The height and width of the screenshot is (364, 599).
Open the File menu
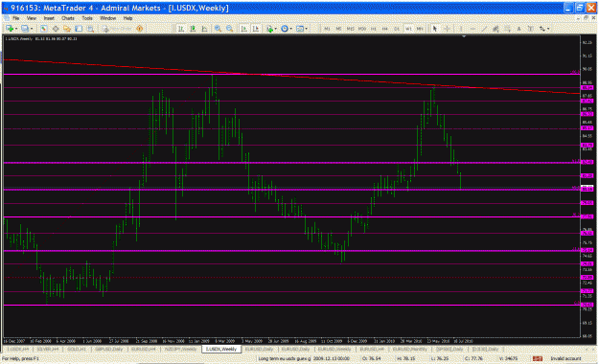coord(15,18)
